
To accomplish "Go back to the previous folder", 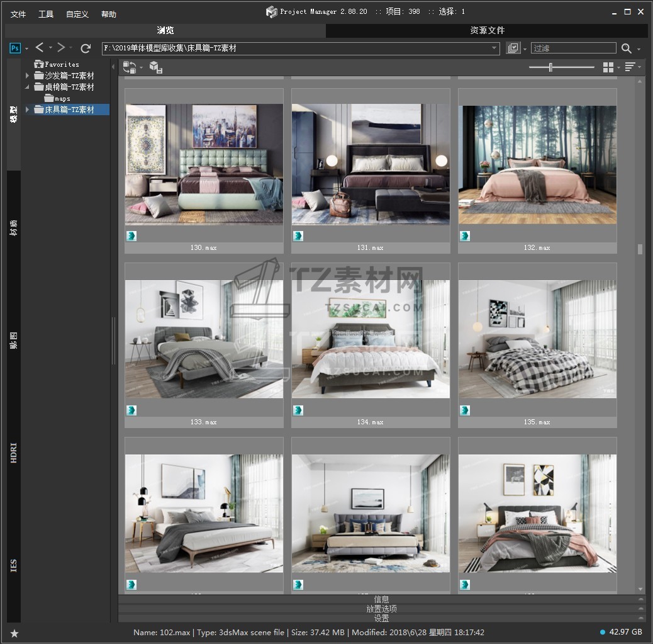I will (x=40, y=48).
